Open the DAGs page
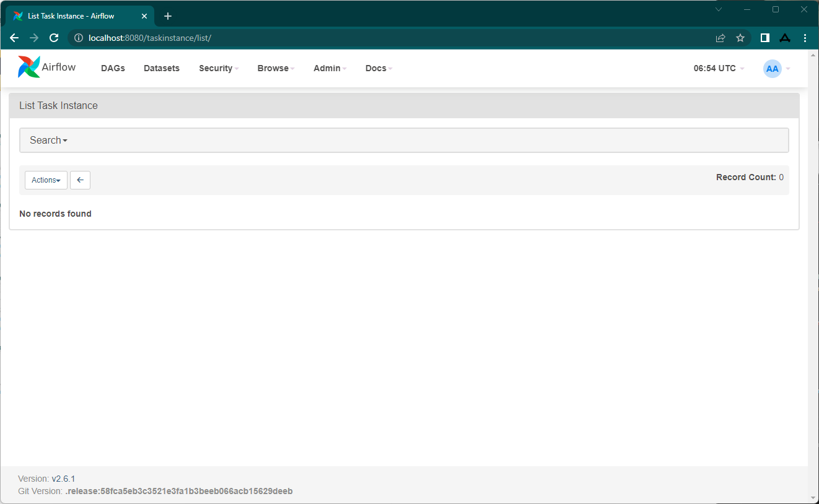Viewport: 819px width, 504px height. (113, 68)
